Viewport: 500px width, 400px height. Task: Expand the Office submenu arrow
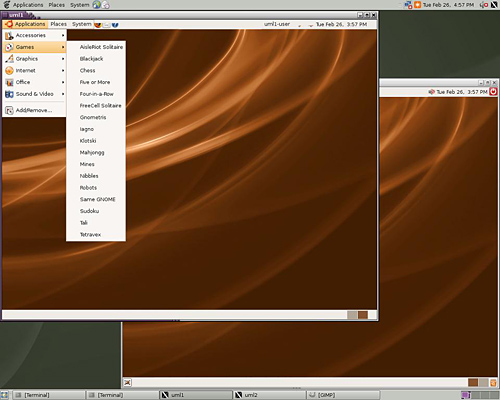click(x=63, y=82)
